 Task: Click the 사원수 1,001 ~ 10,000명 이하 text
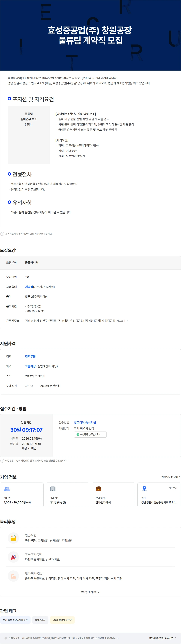coord(17,502)
